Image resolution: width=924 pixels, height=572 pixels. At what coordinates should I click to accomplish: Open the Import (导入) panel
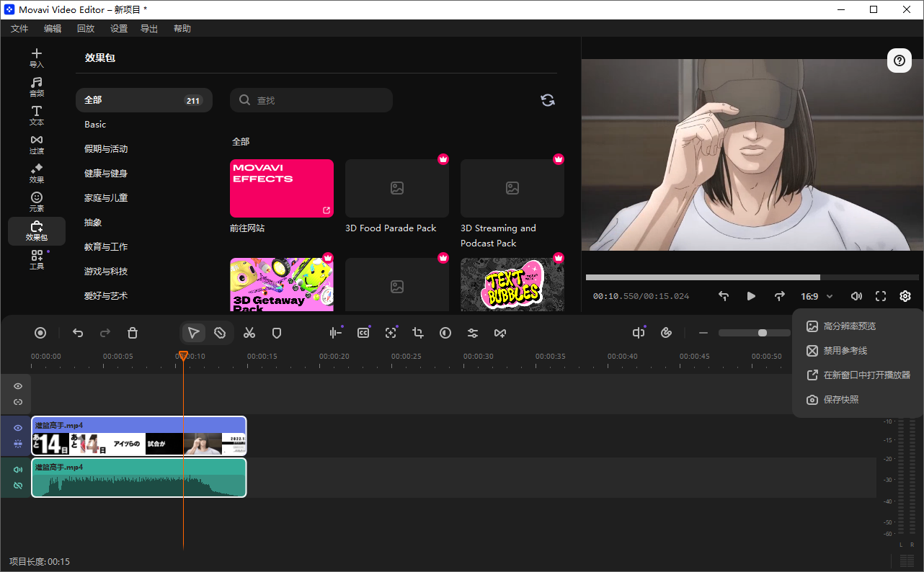37,58
